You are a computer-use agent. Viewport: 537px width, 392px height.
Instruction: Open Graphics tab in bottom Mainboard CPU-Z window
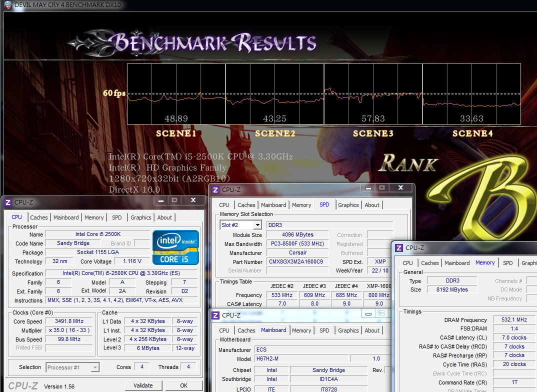348,330
